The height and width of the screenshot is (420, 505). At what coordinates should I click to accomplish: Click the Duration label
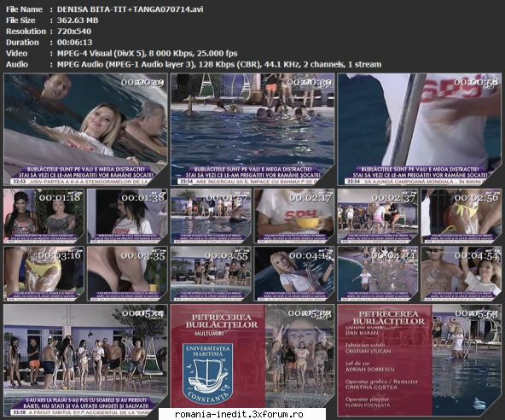(22, 42)
